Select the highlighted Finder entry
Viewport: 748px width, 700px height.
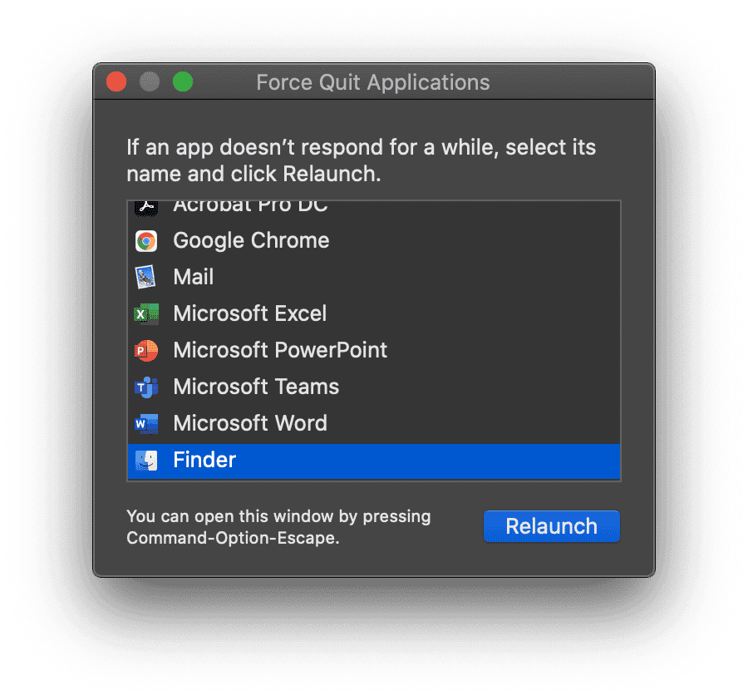[204, 460]
